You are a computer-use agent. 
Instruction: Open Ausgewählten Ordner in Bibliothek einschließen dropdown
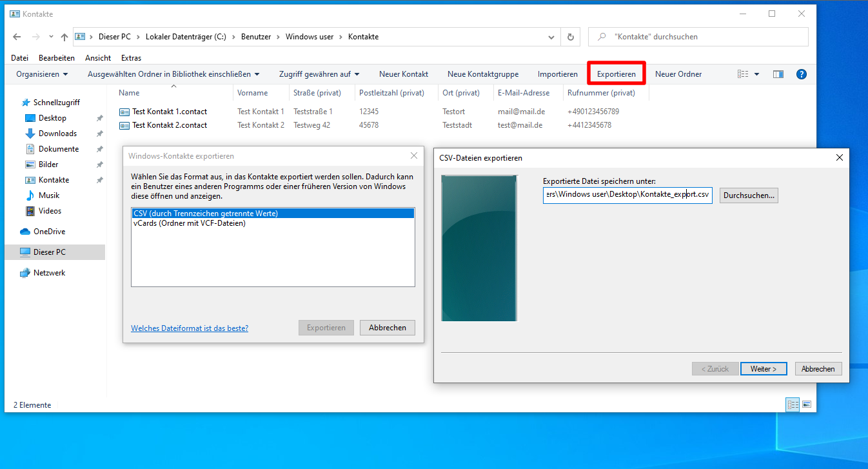coord(173,74)
